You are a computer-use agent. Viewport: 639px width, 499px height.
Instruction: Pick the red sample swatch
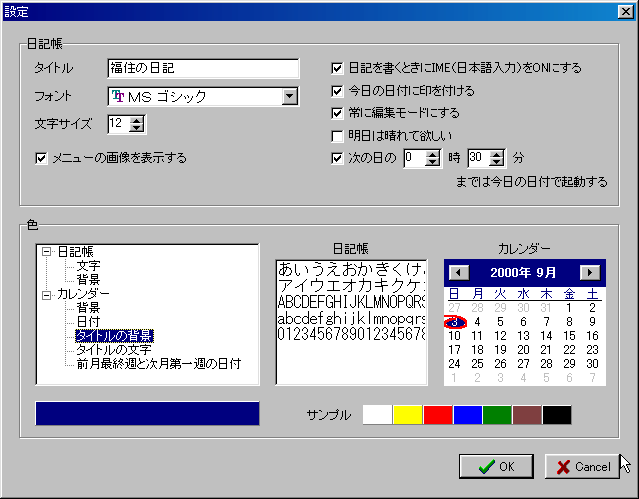click(438, 415)
